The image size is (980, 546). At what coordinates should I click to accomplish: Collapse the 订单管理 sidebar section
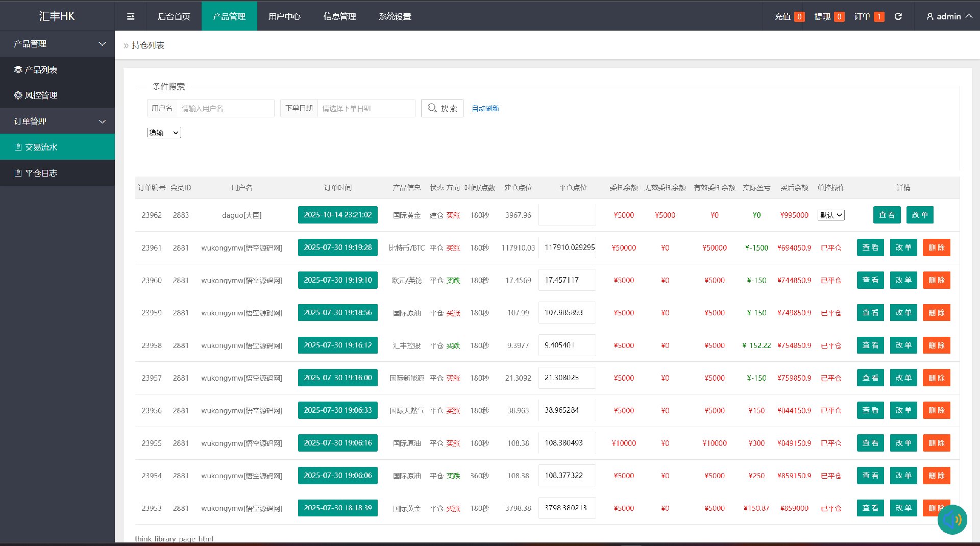pyautogui.click(x=102, y=121)
